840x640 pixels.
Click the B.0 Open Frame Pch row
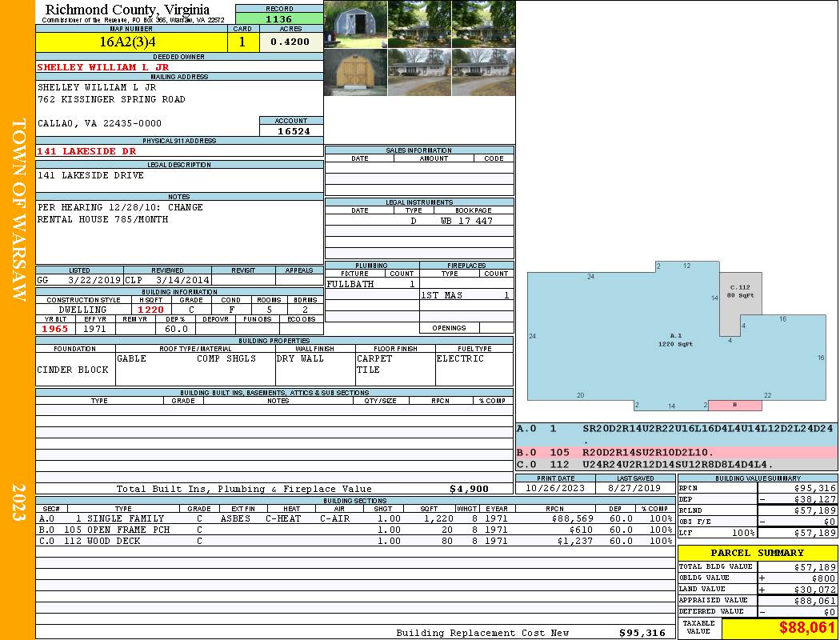(x=354, y=530)
